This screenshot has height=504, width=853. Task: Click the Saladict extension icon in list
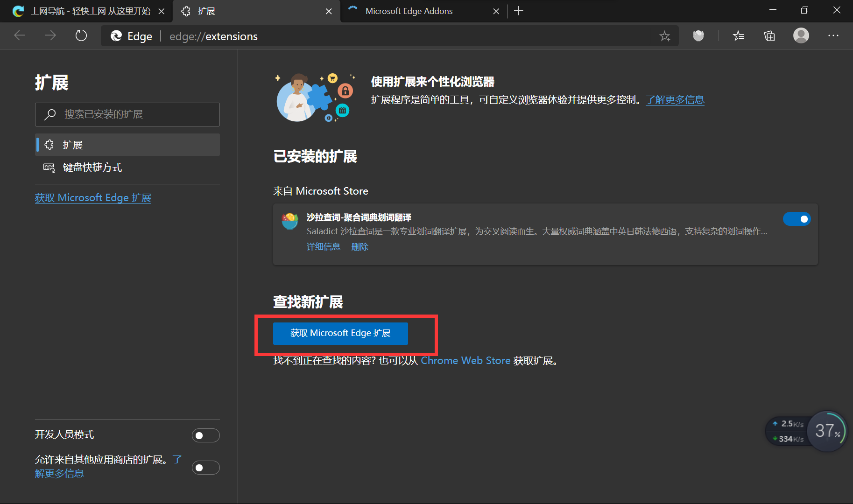coord(290,220)
